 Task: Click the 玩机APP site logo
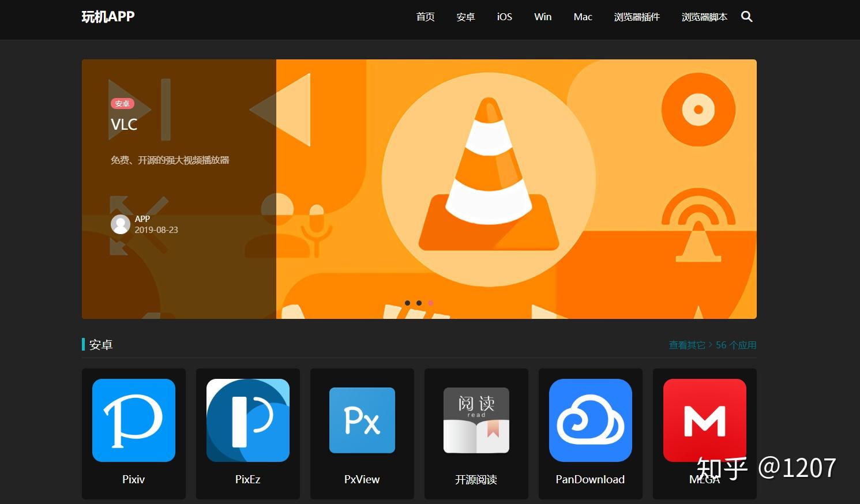coord(108,17)
